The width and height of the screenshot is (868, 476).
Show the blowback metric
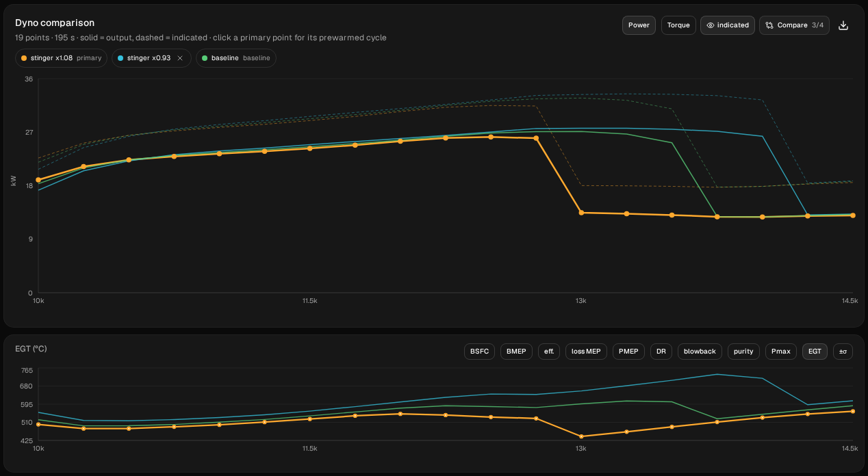(x=700, y=352)
